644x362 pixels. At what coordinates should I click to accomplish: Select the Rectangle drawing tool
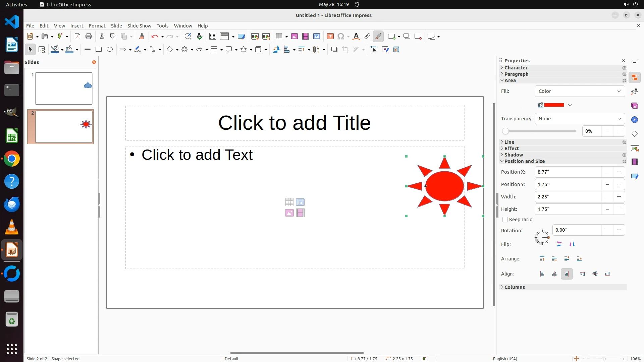98,49
